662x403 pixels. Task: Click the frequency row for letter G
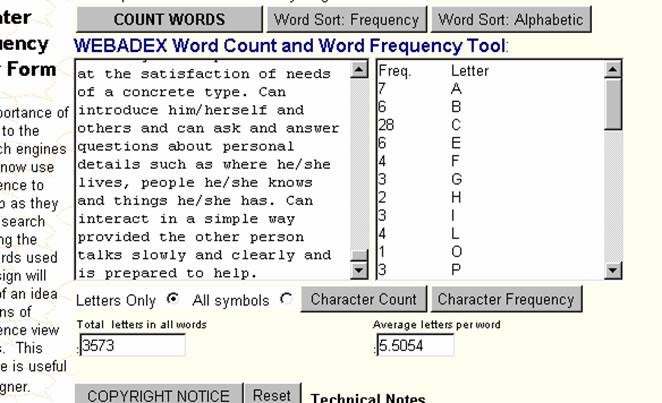(x=491, y=179)
